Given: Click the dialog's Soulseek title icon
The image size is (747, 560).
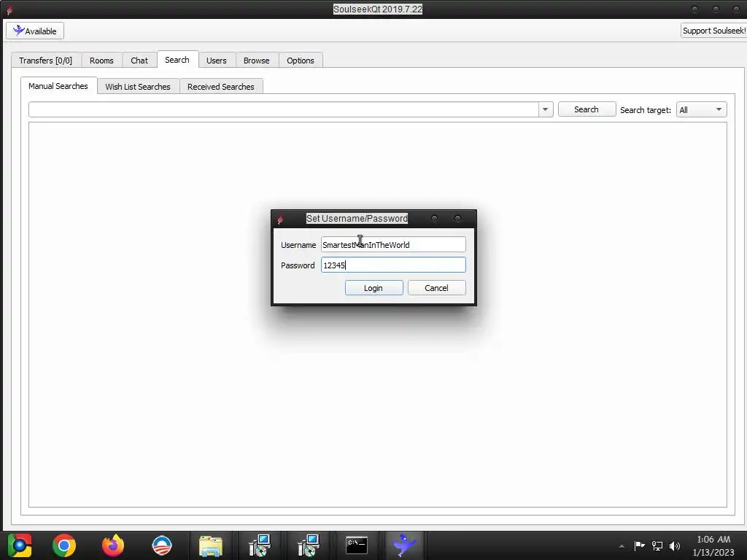Looking at the screenshot, I should [x=280, y=219].
